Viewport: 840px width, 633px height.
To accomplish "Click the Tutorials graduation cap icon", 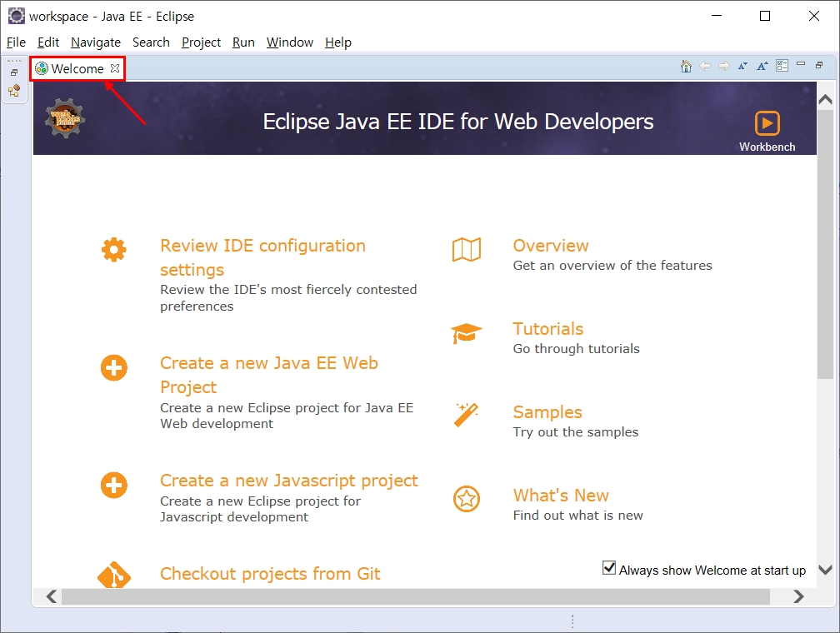I will click(x=467, y=333).
